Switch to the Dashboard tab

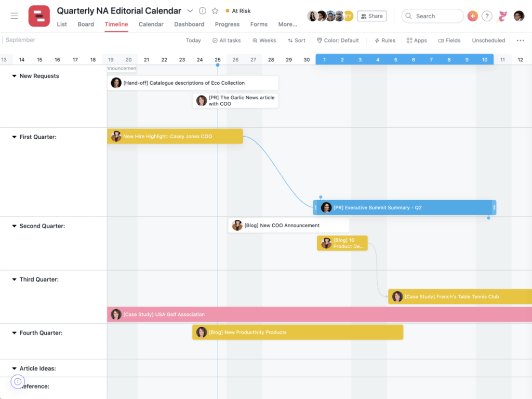(x=189, y=24)
